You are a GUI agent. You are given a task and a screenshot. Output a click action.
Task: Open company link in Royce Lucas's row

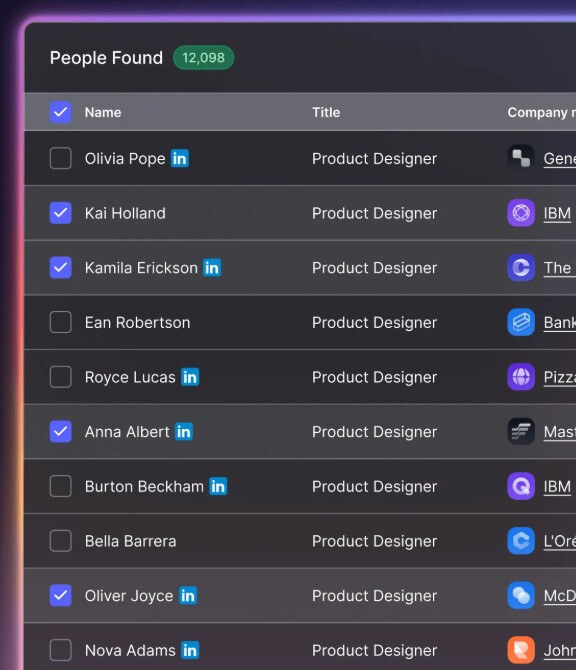(x=560, y=377)
